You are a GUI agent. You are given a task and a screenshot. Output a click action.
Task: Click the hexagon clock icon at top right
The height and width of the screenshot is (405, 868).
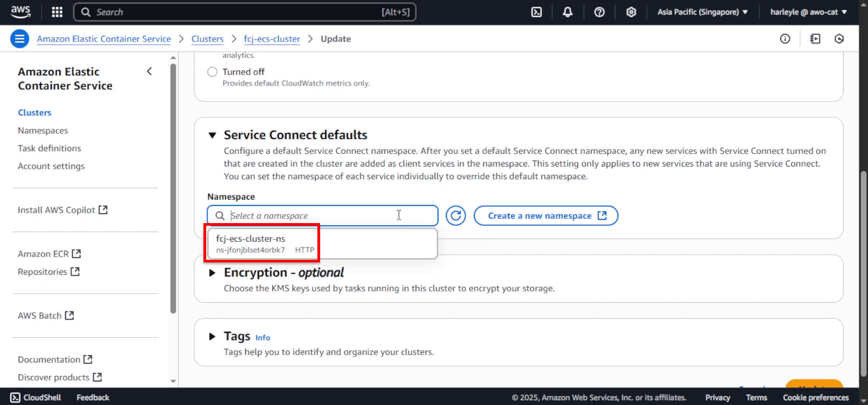coord(839,39)
